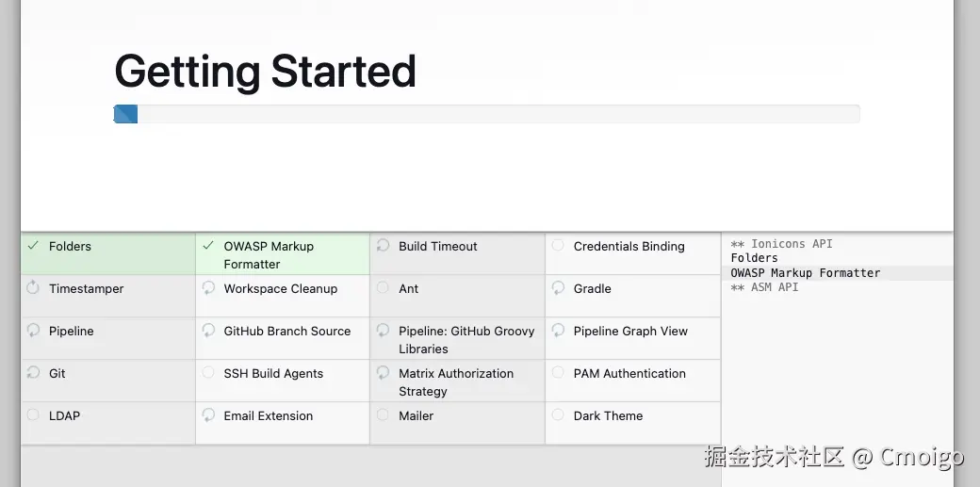Click the installation progress bar

click(x=486, y=114)
